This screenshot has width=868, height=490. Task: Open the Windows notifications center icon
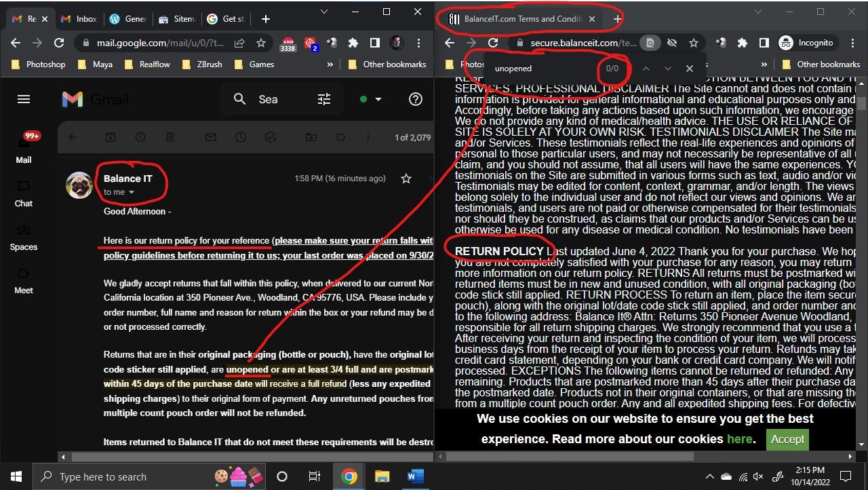tap(846, 476)
